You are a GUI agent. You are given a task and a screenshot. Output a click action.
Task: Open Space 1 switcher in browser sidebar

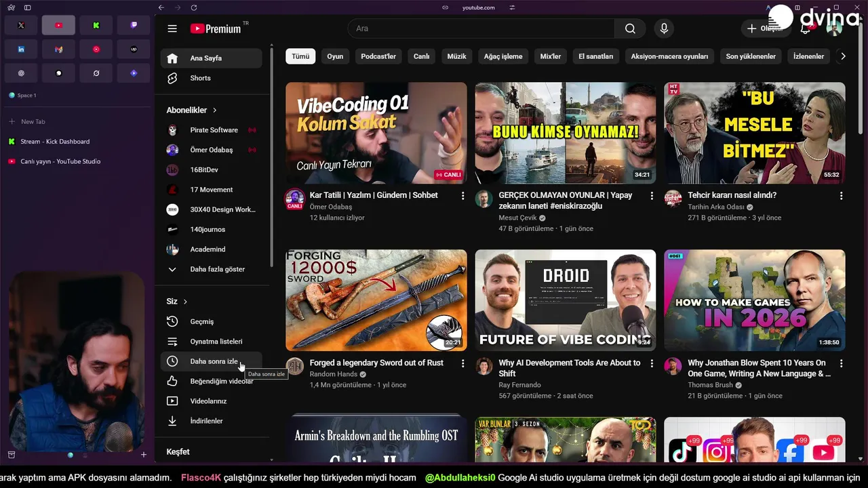(23, 96)
